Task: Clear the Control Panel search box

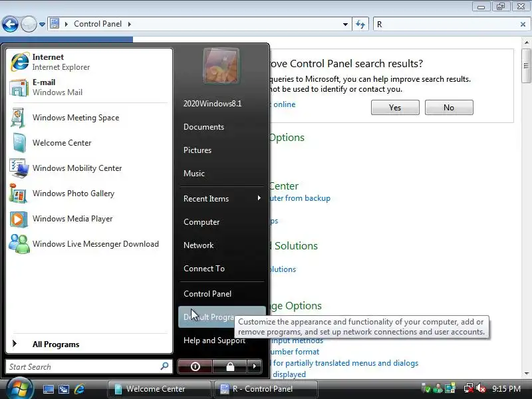Action: pyautogui.click(x=523, y=24)
